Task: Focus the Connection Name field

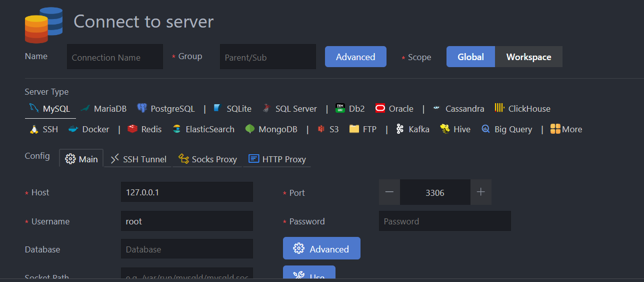Action: (x=115, y=57)
